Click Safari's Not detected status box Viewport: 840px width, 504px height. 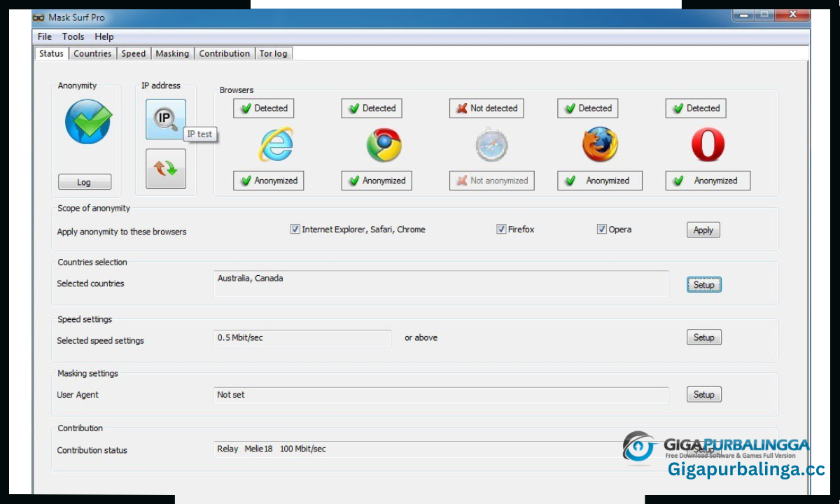[x=486, y=108]
